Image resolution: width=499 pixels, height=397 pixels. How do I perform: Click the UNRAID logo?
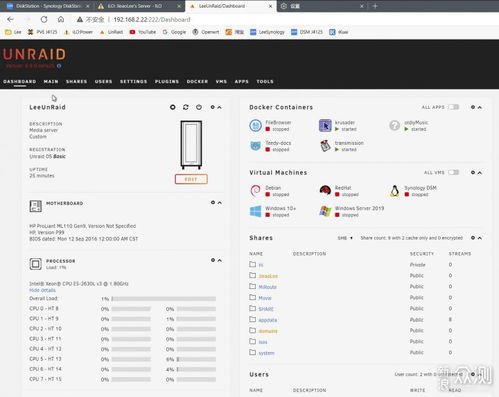[x=34, y=54]
